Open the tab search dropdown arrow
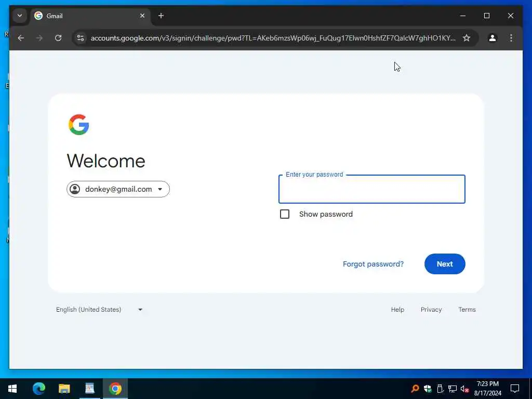 coord(20,16)
